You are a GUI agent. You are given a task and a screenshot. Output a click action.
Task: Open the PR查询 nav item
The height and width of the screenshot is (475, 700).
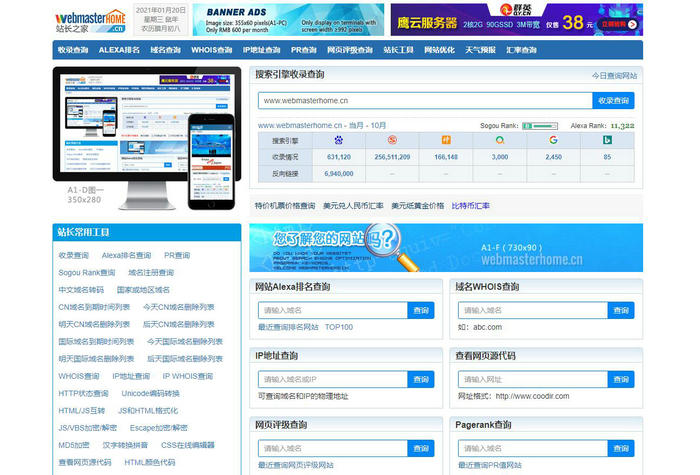click(x=304, y=50)
